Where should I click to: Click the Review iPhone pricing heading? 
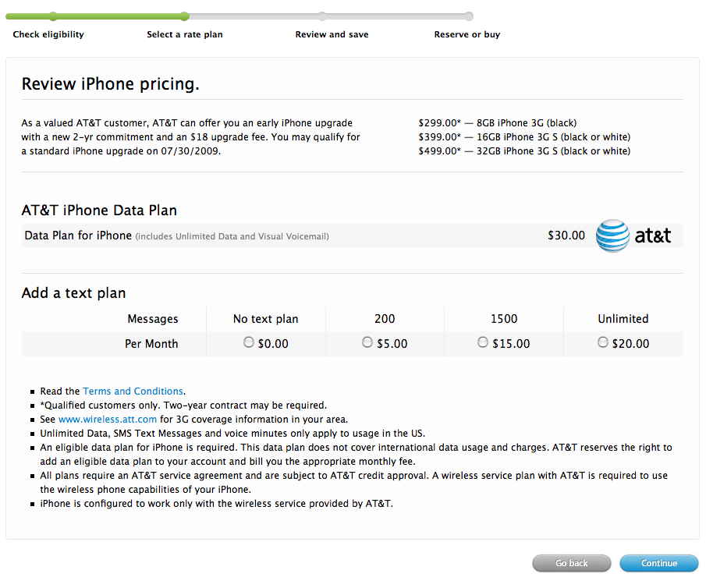[x=110, y=83]
